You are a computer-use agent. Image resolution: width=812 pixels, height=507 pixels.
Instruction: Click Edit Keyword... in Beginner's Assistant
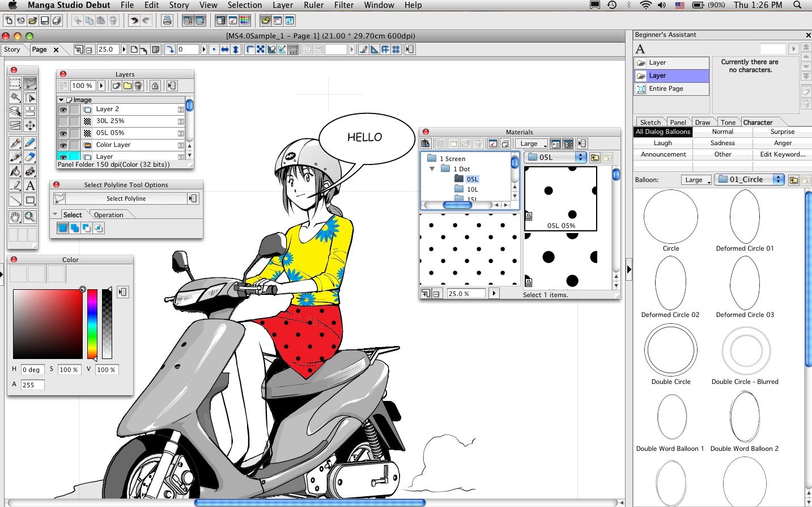click(x=783, y=154)
